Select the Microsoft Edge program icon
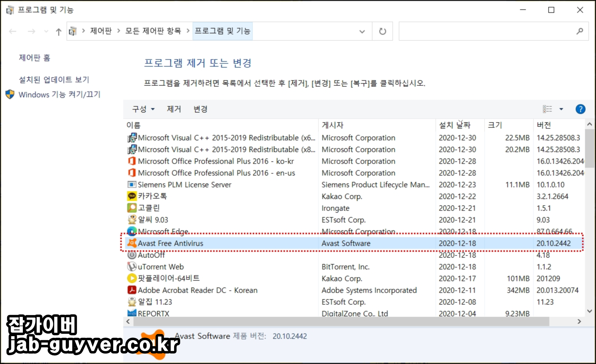 click(132, 231)
